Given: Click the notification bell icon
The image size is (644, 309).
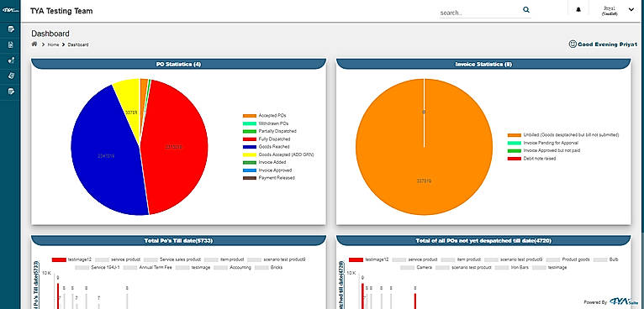Looking at the screenshot, I should pyautogui.click(x=578, y=10).
